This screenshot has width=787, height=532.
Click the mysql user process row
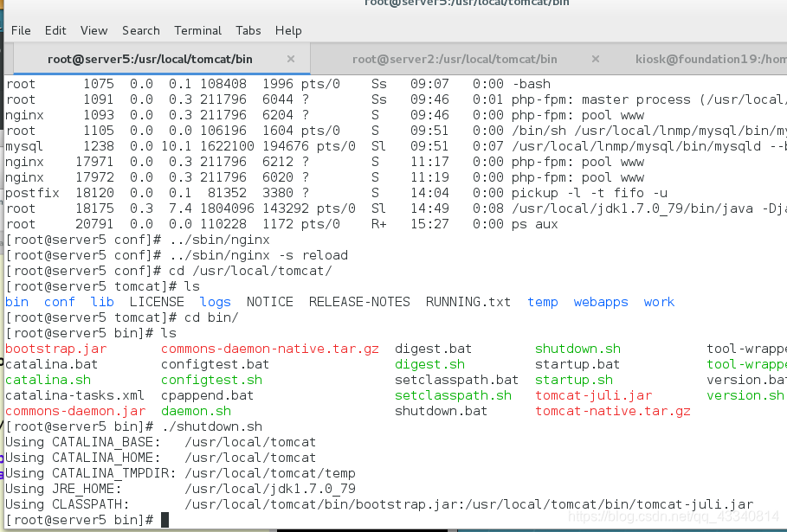point(396,146)
